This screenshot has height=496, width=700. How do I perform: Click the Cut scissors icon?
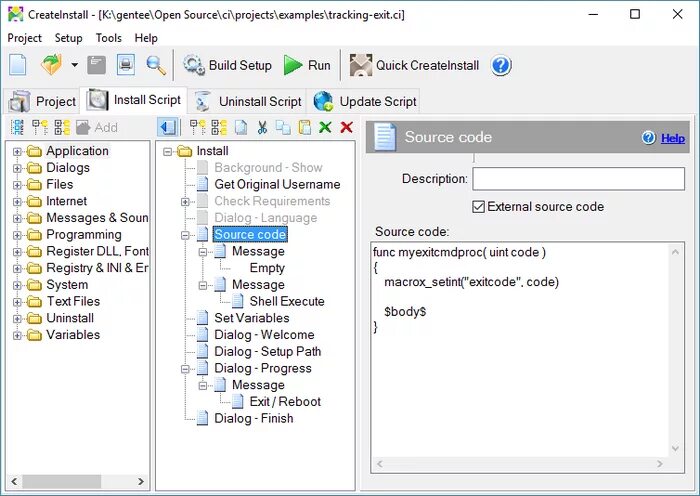click(262, 127)
